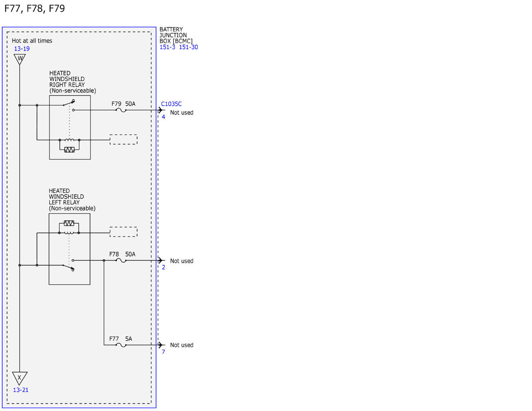532x411 pixels.
Task: Select the C1035C connector link
Action: (x=171, y=104)
